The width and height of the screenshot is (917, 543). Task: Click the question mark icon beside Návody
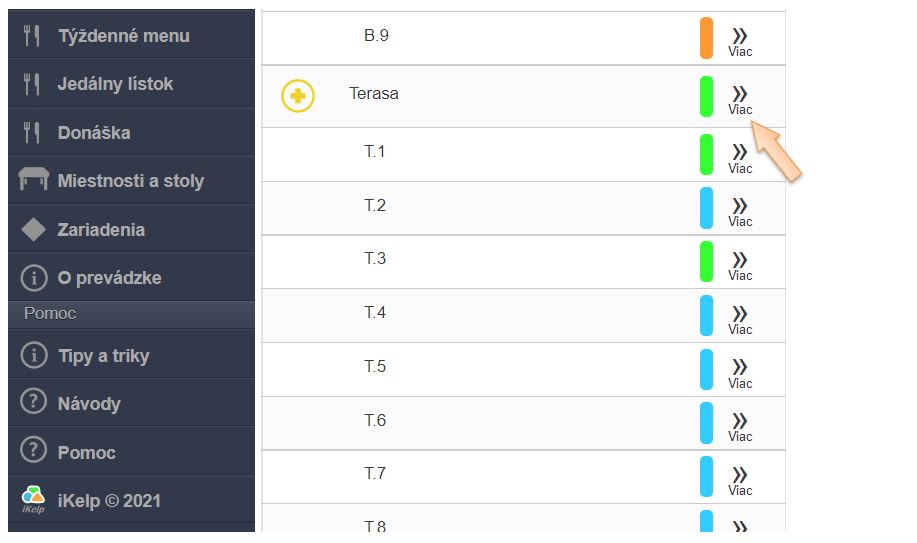coord(33,403)
